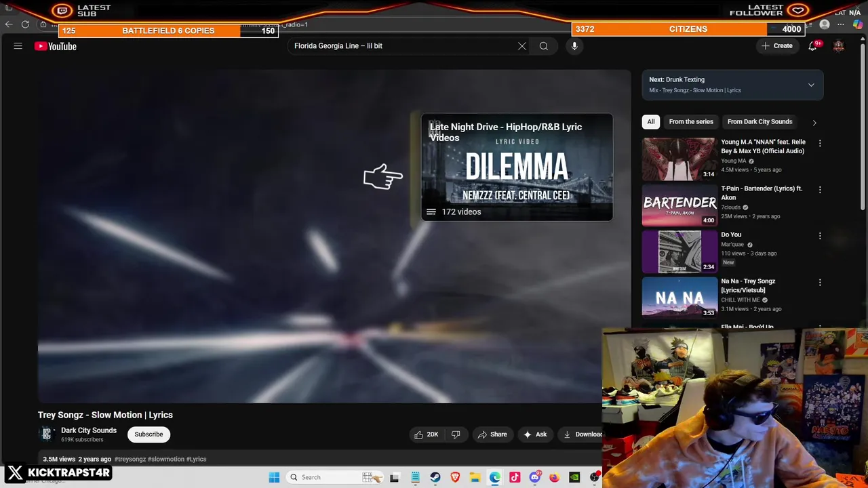Viewport: 868px width, 488px height.
Task: Open T-Pain - Bartender (Lyrics) title link
Action: 762,193
